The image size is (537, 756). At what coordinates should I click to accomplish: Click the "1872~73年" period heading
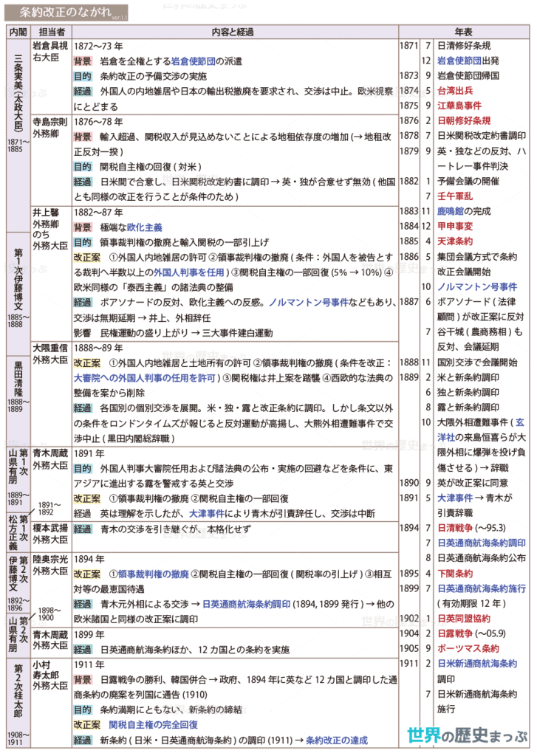[x=98, y=47]
